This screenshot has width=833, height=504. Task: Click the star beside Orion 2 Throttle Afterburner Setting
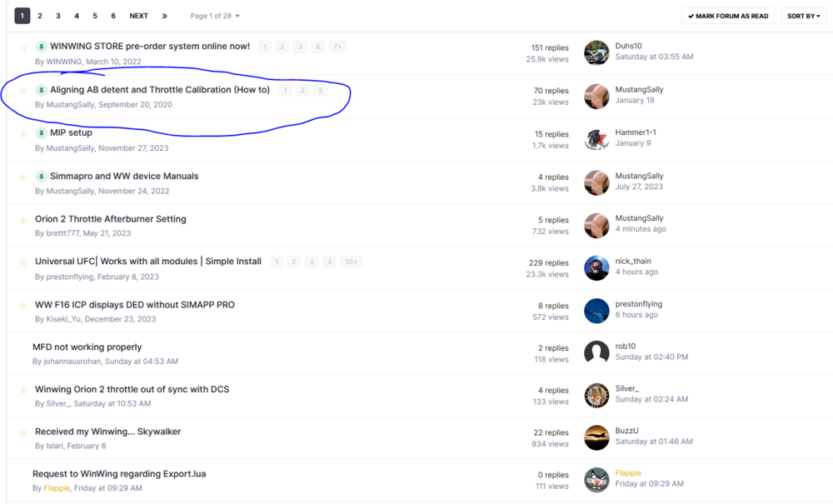pyautogui.click(x=23, y=221)
